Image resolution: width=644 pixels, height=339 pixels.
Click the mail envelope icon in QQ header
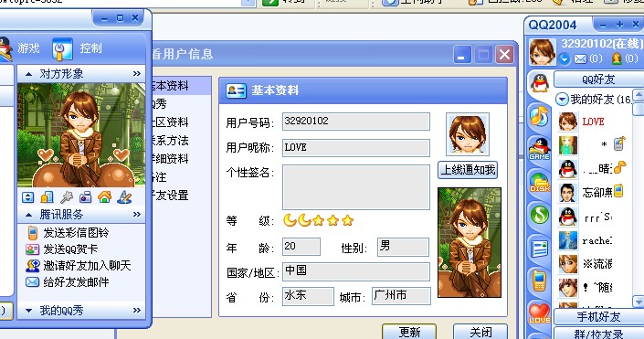[580, 59]
